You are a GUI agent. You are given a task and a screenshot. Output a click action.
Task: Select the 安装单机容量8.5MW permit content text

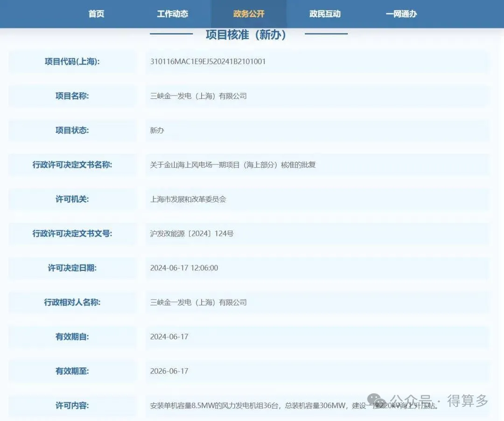click(x=294, y=406)
